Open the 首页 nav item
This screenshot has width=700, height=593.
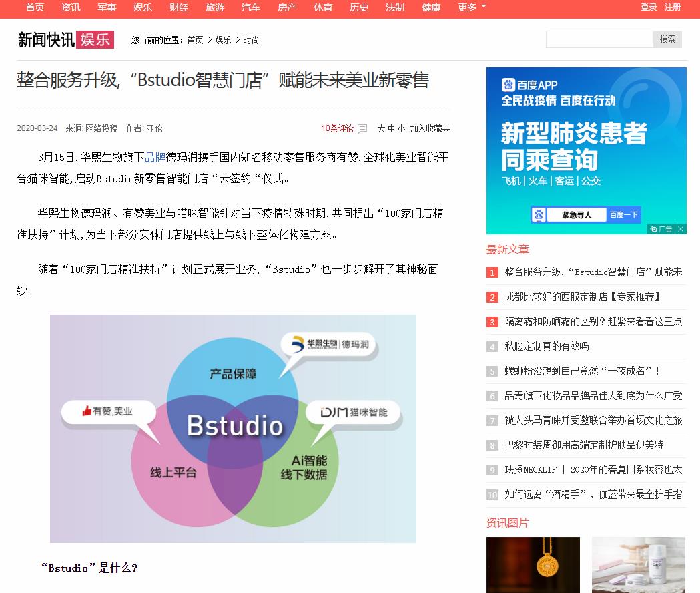(x=35, y=7)
